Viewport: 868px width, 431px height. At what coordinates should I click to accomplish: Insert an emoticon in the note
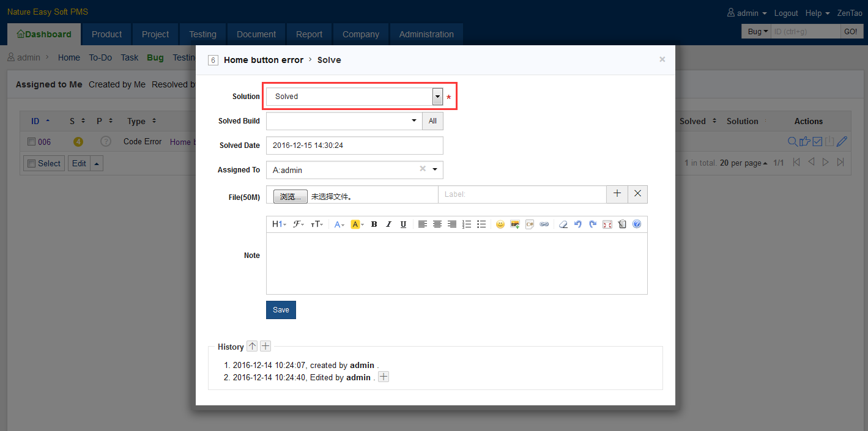(500, 224)
